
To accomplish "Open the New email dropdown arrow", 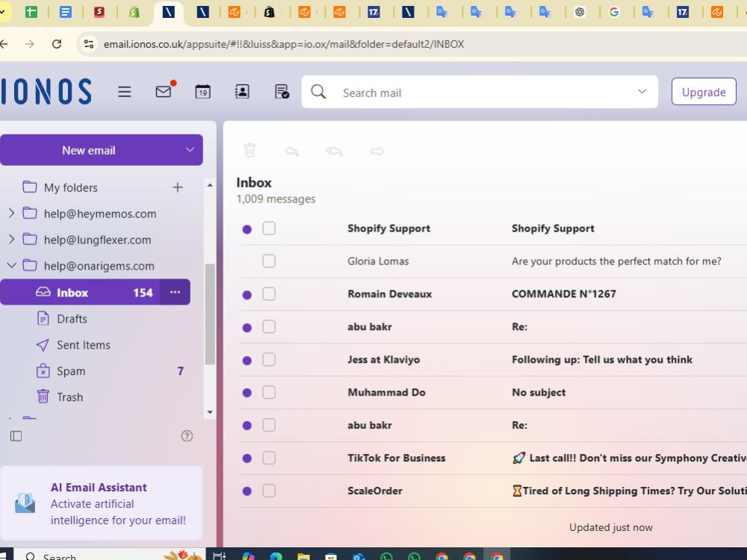I will point(190,150).
